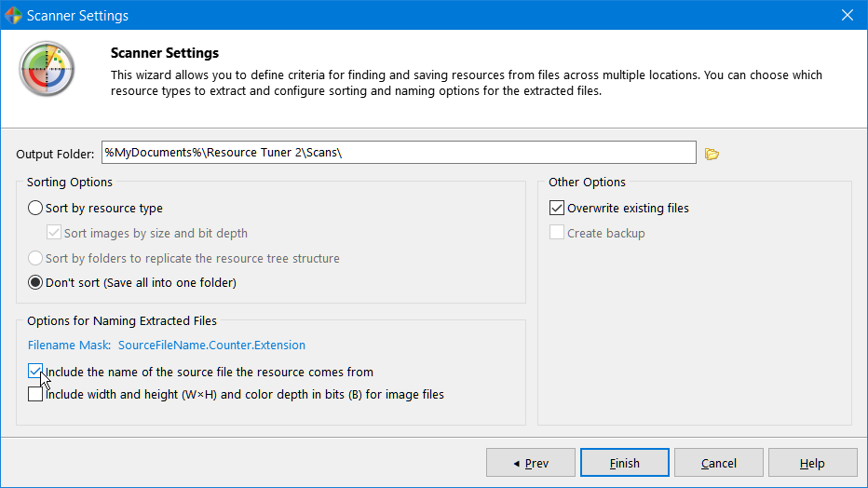Toggle Sort images by size and bit depth
The height and width of the screenshot is (488, 868).
(x=54, y=233)
